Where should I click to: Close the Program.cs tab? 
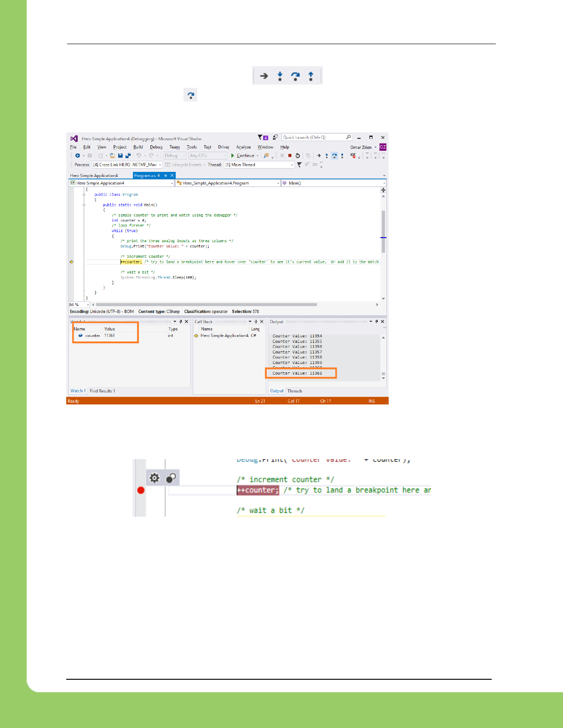[172, 176]
